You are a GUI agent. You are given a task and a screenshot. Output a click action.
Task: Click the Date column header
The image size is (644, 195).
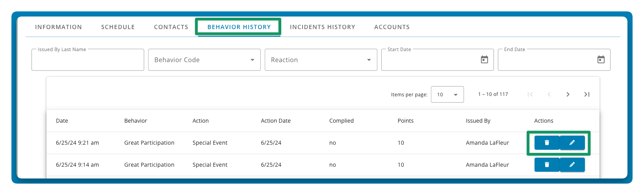coord(62,121)
